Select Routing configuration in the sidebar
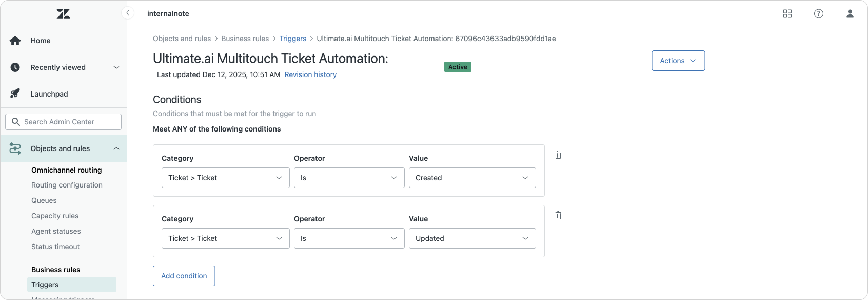This screenshot has height=300, width=868. pyautogui.click(x=67, y=185)
